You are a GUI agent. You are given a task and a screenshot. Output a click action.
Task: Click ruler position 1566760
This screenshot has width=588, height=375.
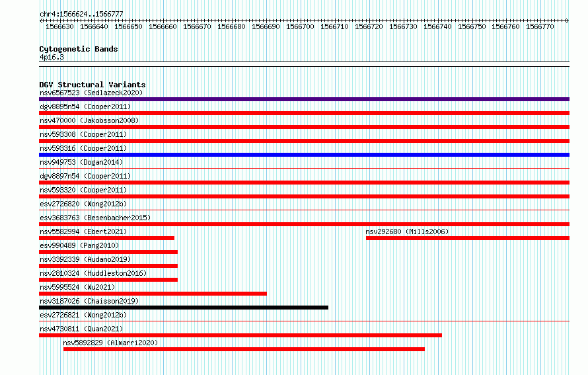pyautogui.click(x=505, y=26)
